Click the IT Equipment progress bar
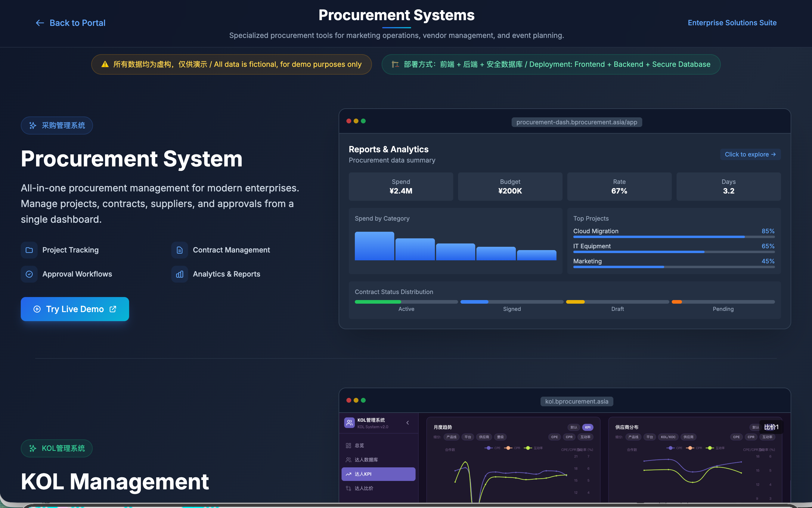This screenshot has height=508, width=812. click(674, 252)
